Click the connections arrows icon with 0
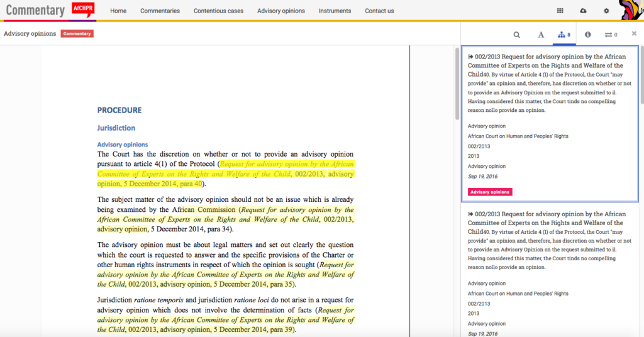 [x=611, y=35]
